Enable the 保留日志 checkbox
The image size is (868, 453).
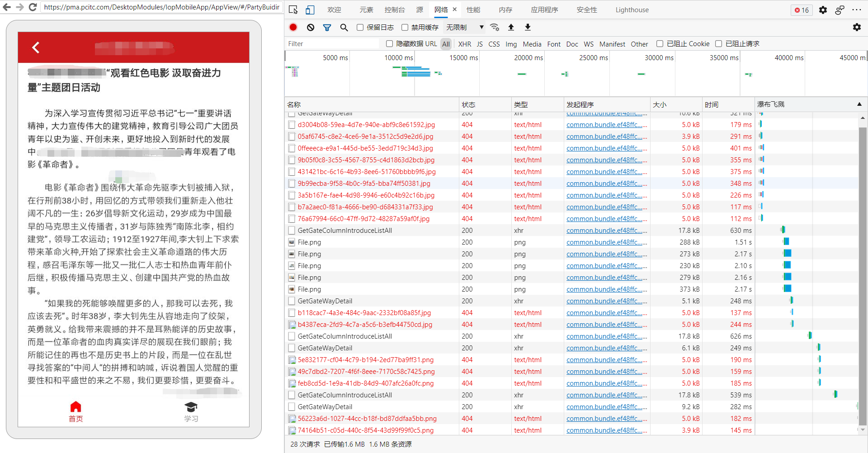pos(360,27)
